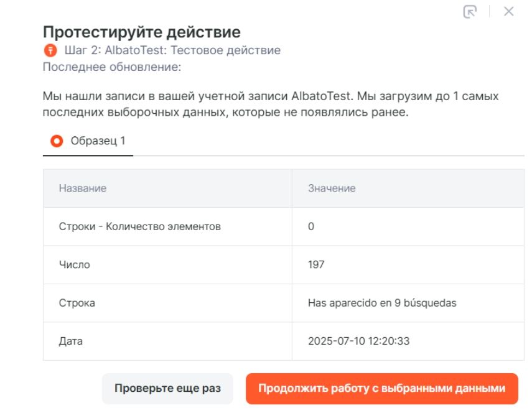The width and height of the screenshot is (532, 418).
Task: Select the Строка row name
Action: point(77,304)
